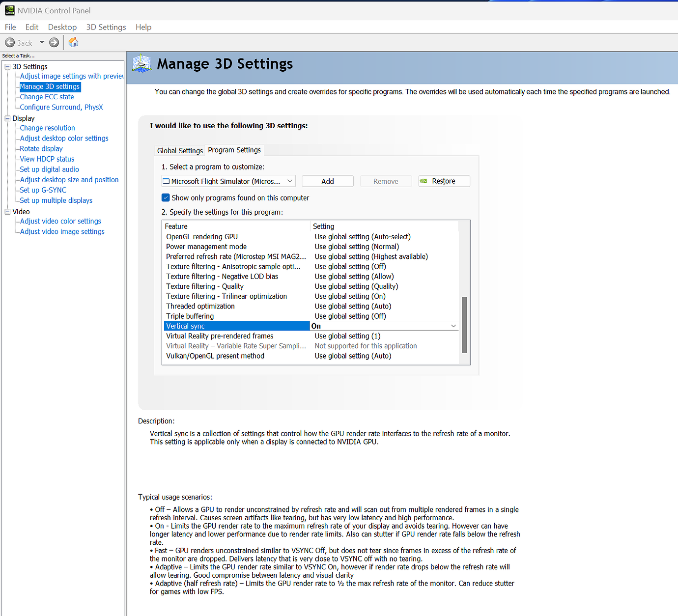Open the Desktop menu
The height and width of the screenshot is (616, 678).
click(x=62, y=27)
